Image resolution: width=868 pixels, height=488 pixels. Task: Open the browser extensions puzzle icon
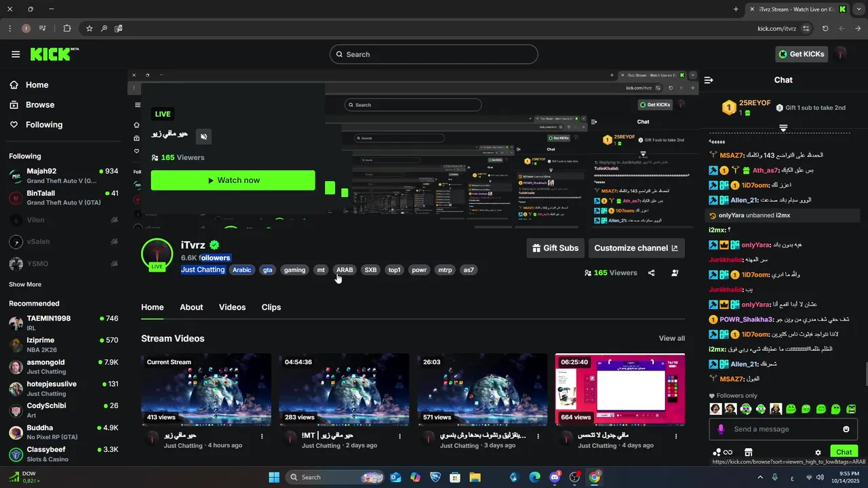66,28
